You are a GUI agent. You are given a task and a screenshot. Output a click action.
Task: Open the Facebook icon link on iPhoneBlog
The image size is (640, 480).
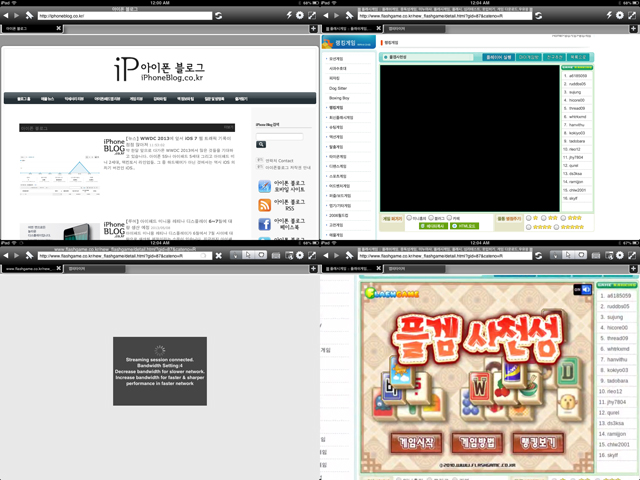coord(264,224)
